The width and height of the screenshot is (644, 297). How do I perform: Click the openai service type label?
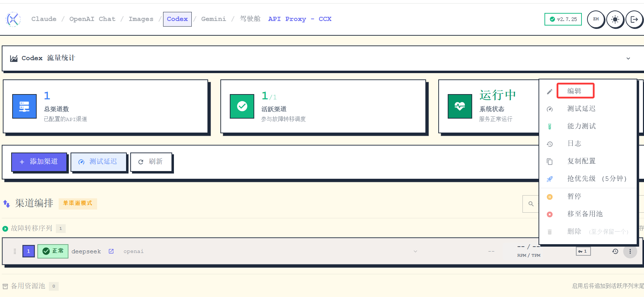[133, 252]
